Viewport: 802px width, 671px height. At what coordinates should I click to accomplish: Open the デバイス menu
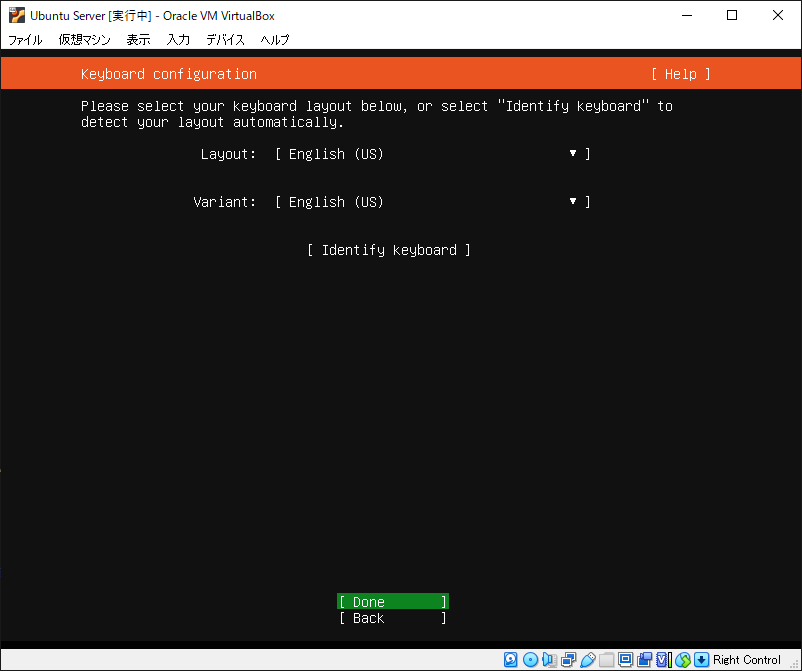coord(225,39)
